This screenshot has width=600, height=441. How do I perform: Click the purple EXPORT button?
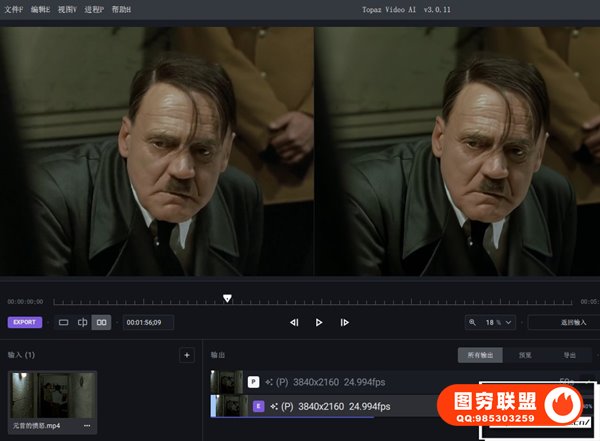click(25, 322)
